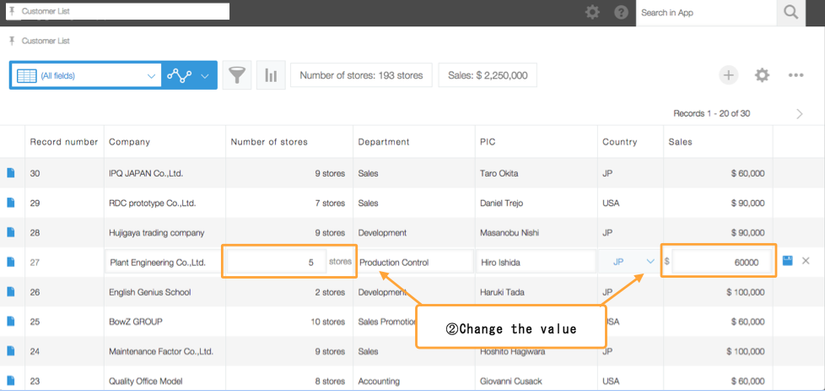
Task: Edit the Sales field showing 60000
Action: [x=722, y=262]
